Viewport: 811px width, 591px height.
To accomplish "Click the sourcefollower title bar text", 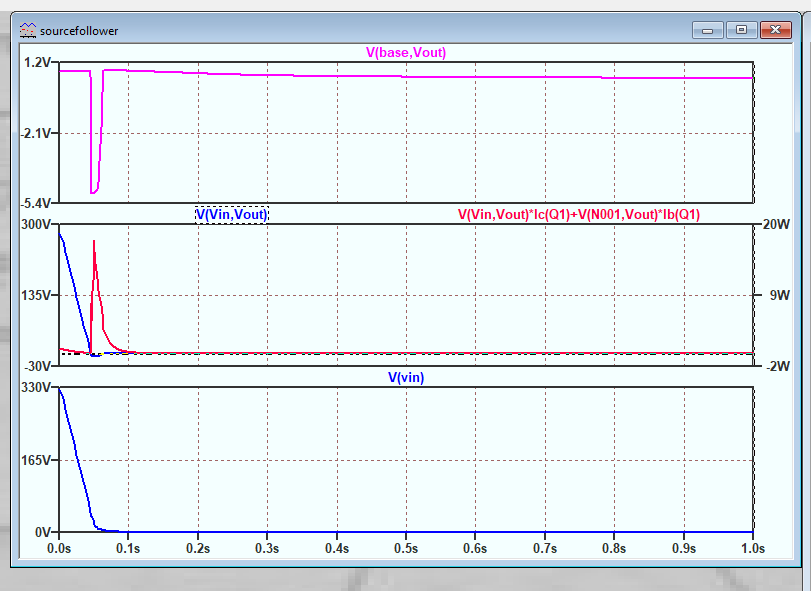I will click(79, 31).
